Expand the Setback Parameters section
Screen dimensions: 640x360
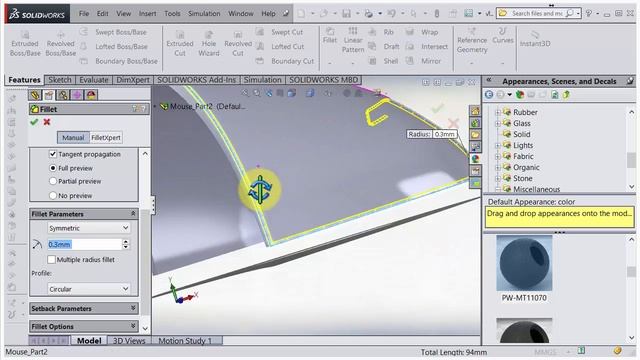point(133,308)
